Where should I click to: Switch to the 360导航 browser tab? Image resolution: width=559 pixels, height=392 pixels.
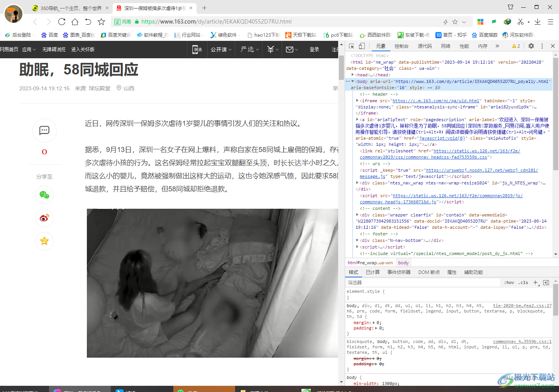[71, 8]
